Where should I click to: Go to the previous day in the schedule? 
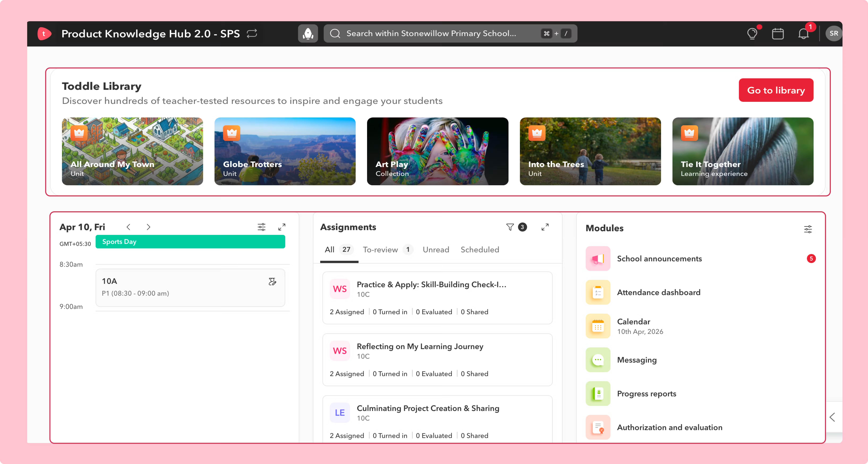tap(128, 227)
